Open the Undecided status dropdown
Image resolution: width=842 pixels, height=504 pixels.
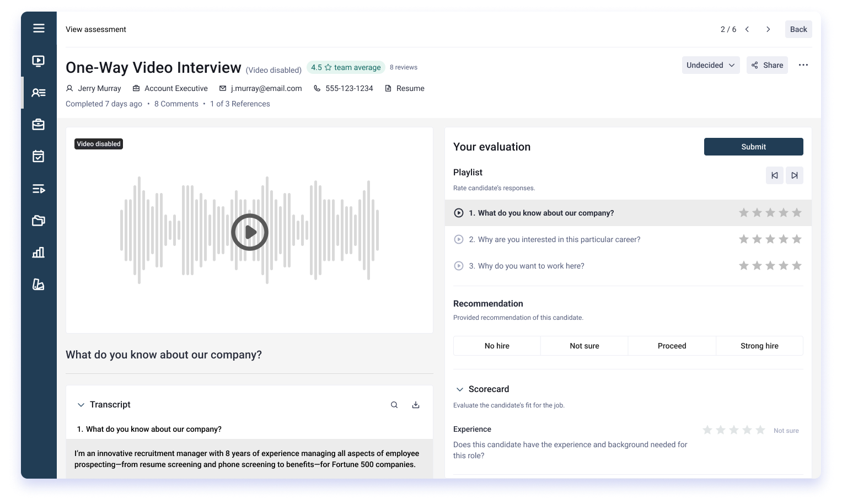coord(711,65)
